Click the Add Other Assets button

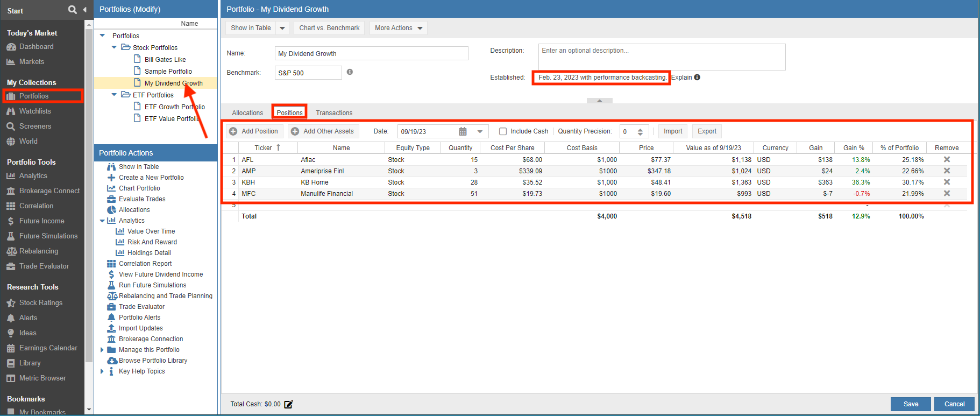click(323, 131)
